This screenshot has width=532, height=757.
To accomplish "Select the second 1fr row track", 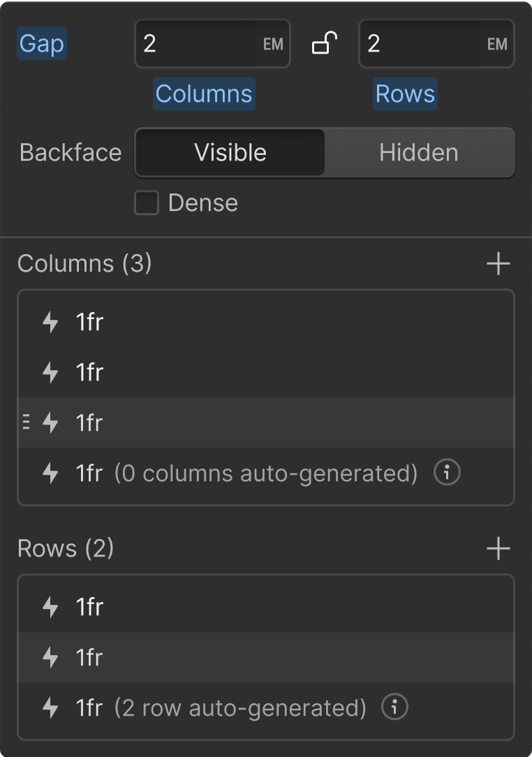I will (x=266, y=657).
